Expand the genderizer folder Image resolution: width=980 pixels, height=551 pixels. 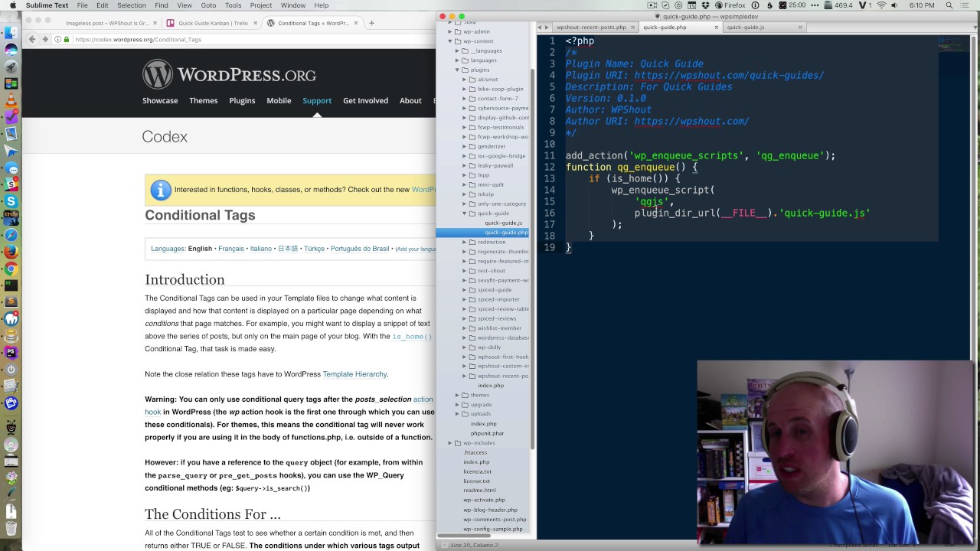point(464,146)
